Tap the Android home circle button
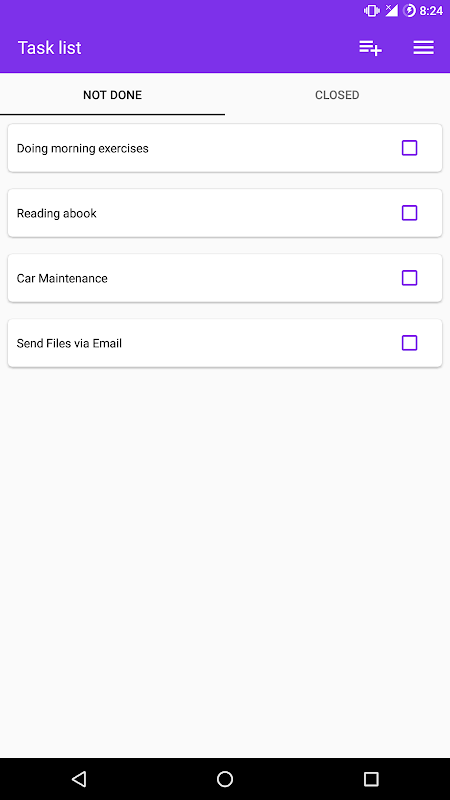The width and height of the screenshot is (450, 800). tap(225, 779)
